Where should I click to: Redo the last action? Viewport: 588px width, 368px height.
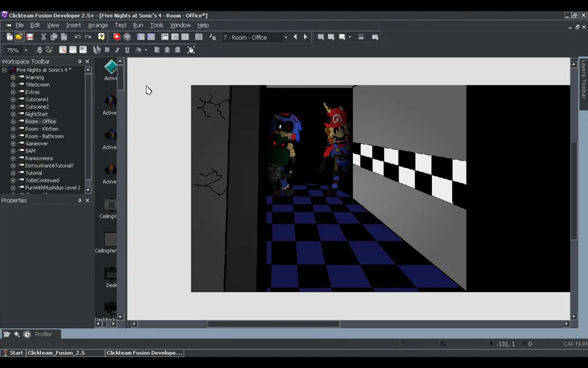click(88, 37)
